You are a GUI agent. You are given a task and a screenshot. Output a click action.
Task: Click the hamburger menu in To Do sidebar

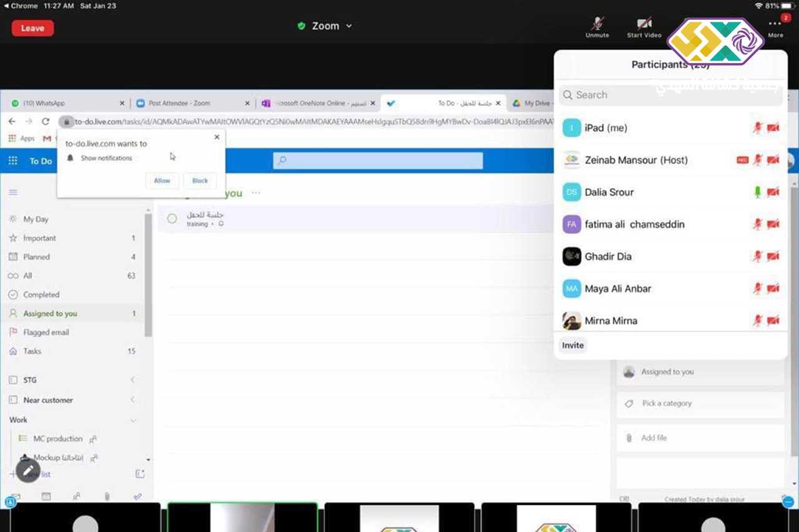tap(13, 192)
